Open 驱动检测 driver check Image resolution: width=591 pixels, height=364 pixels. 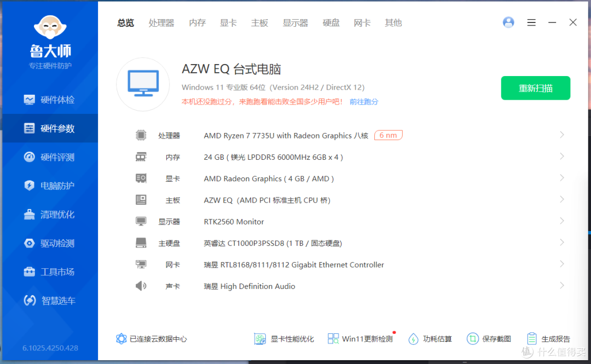(x=49, y=243)
